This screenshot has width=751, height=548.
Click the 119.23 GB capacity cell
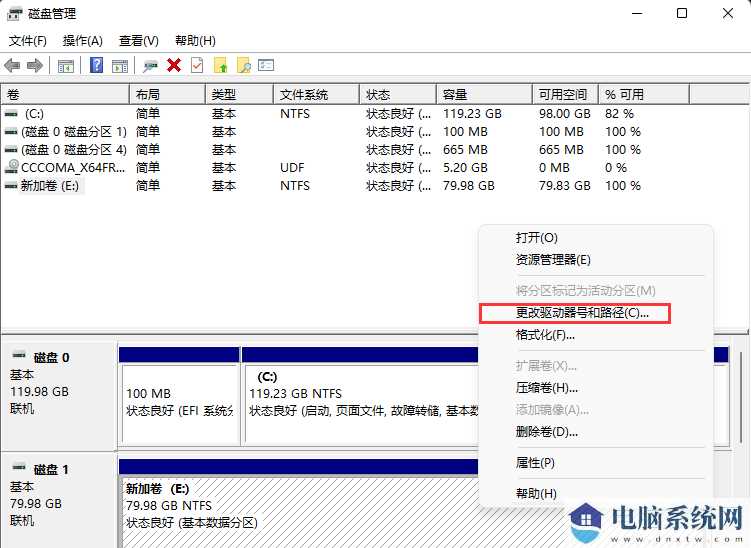[x=472, y=114]
